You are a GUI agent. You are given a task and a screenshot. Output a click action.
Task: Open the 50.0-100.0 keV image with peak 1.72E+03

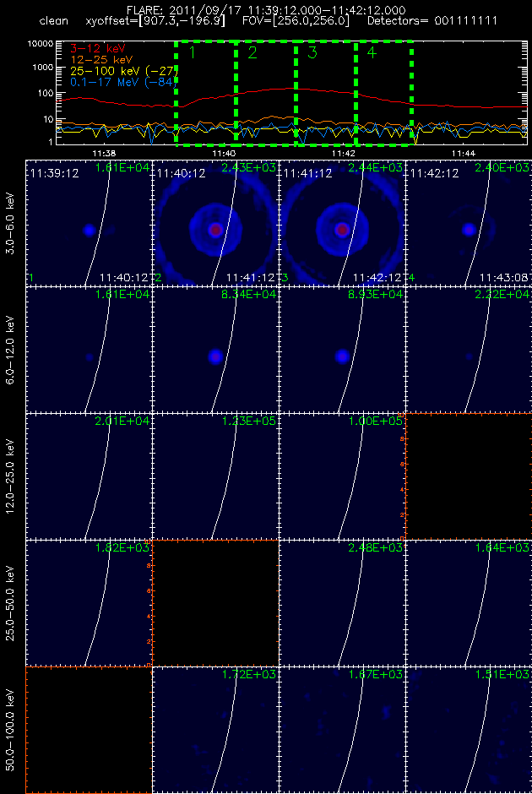click(x=215, y=730)
